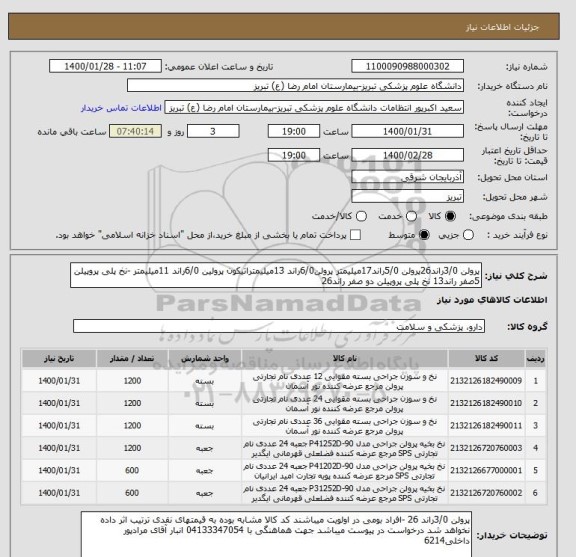Click product name with model P41202D-90
Image resolution: width=576 pixels, height=557 pixels.
tap(344, 471)
